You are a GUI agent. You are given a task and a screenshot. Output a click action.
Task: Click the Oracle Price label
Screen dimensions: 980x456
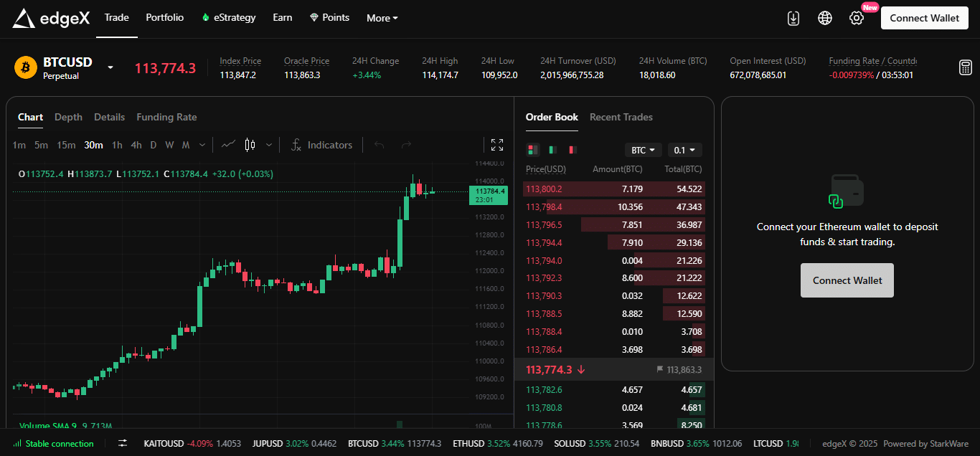tap(306, 61)
